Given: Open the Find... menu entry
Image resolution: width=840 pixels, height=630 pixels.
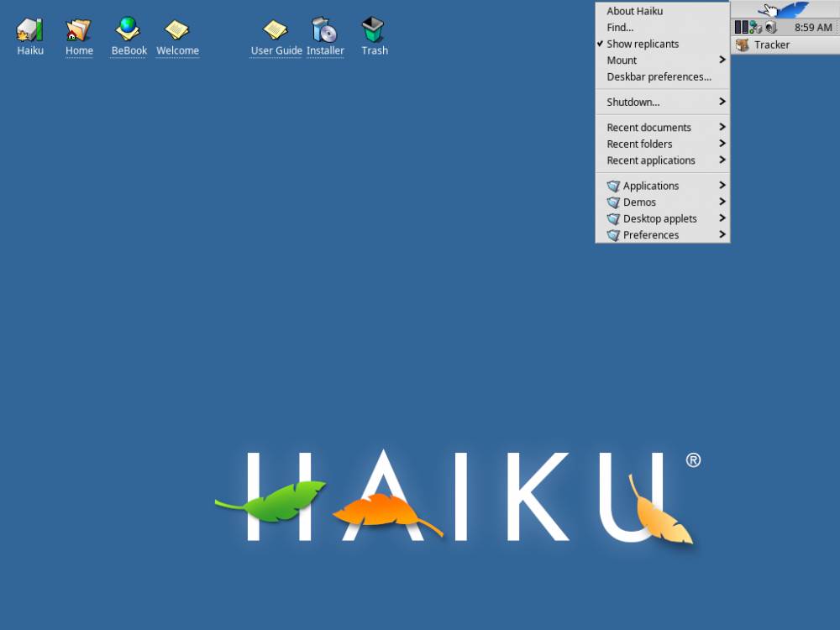Looking at the screenshot, I should pyautogui.click(x=663, y=28).
